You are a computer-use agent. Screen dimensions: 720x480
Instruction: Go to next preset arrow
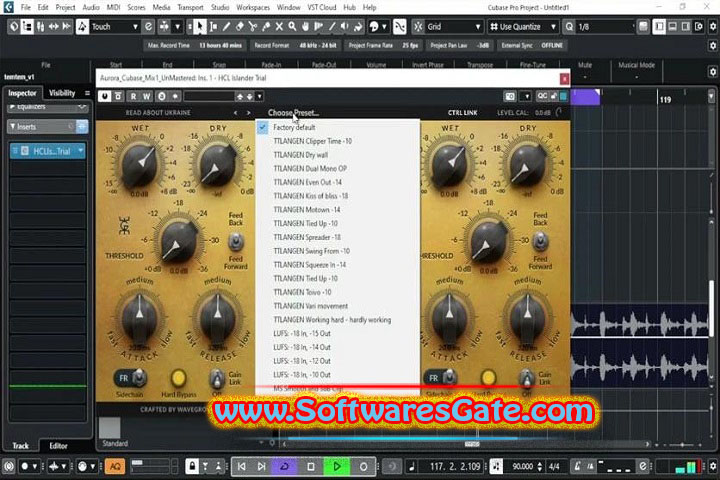click(248, 113)
